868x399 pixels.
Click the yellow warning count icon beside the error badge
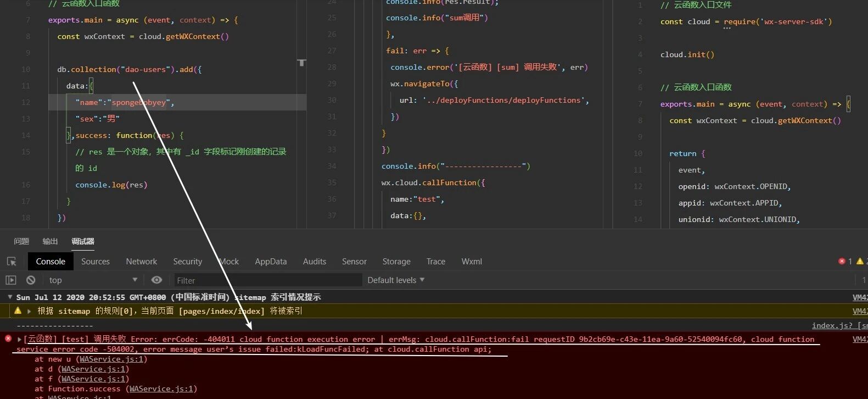point(860,262)
